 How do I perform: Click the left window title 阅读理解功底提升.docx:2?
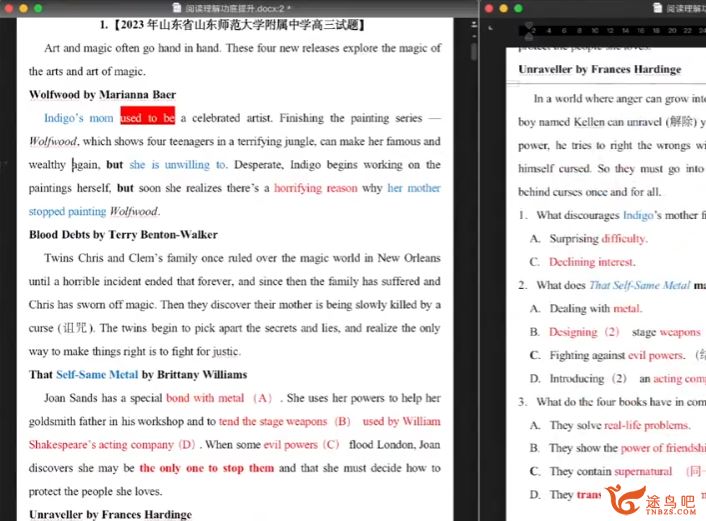click(235, 8)
